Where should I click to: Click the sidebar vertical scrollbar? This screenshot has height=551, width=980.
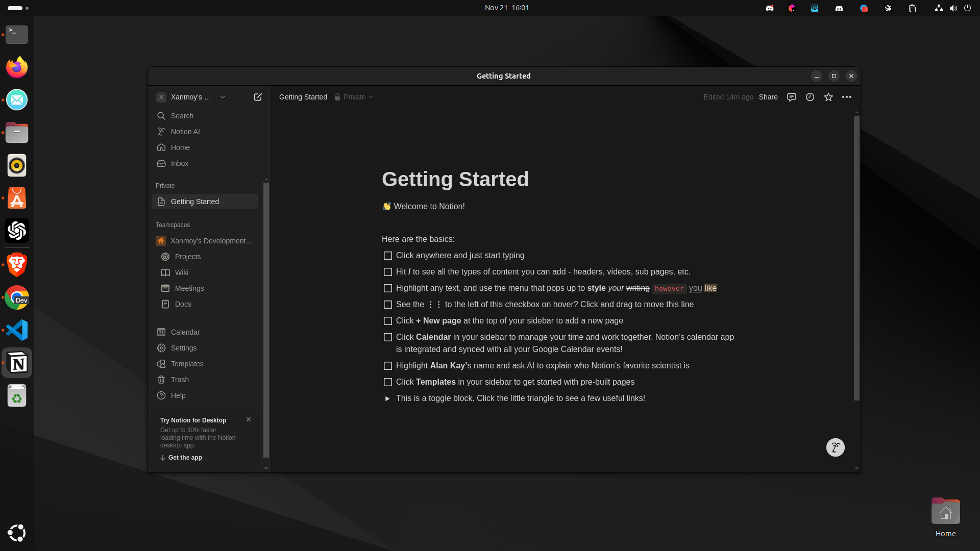point(266,320)
